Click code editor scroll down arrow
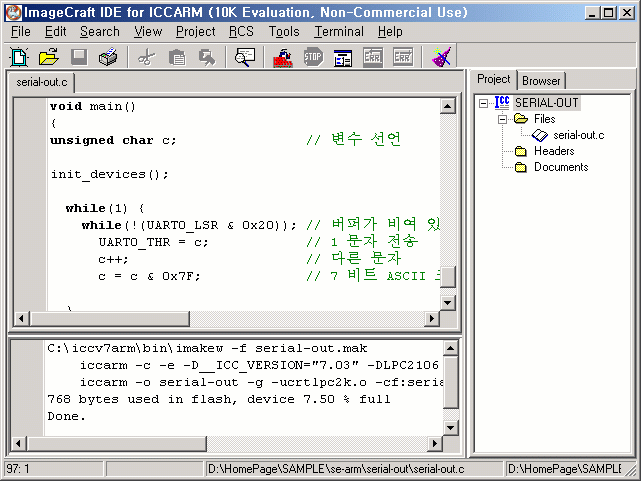Image resolution: width=641 pixels, height=481 pixels. (x=448, y=303)
